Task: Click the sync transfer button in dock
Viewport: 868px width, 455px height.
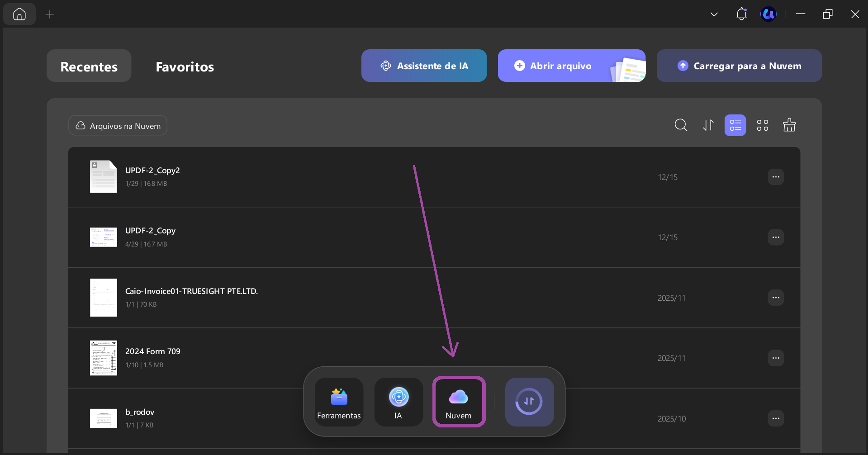Action: tap(529, 402)
